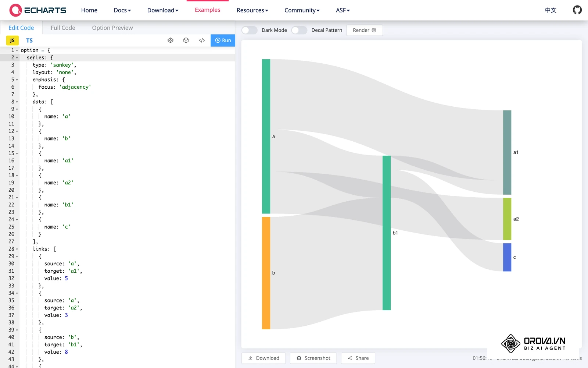Open the Option Preview tab
This screenshot has width=588, height=368.
[112, 28]
